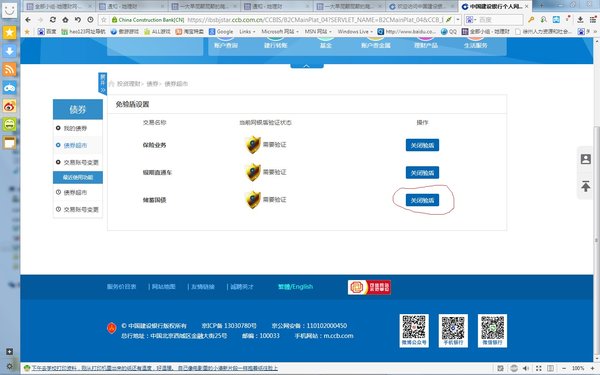Image resolution: width=600 pixels, height=375 pixels.
Task: Expand the blue side ribbon tab
Action: pyautogui.click(x=103, y=83)
